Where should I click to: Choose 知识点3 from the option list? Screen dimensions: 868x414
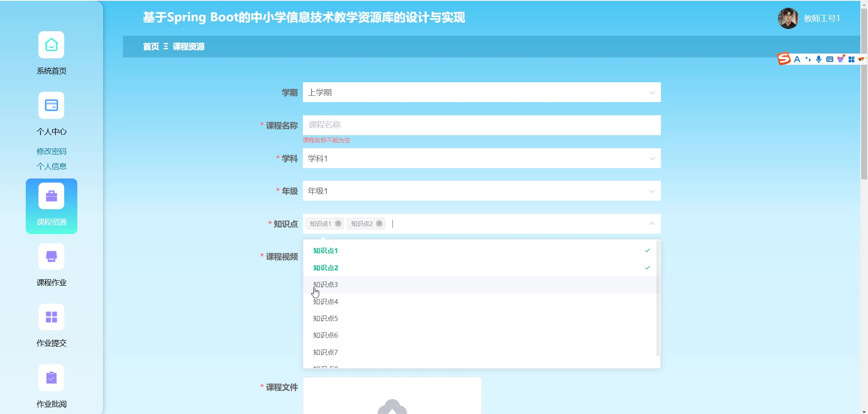coord(481,284)
